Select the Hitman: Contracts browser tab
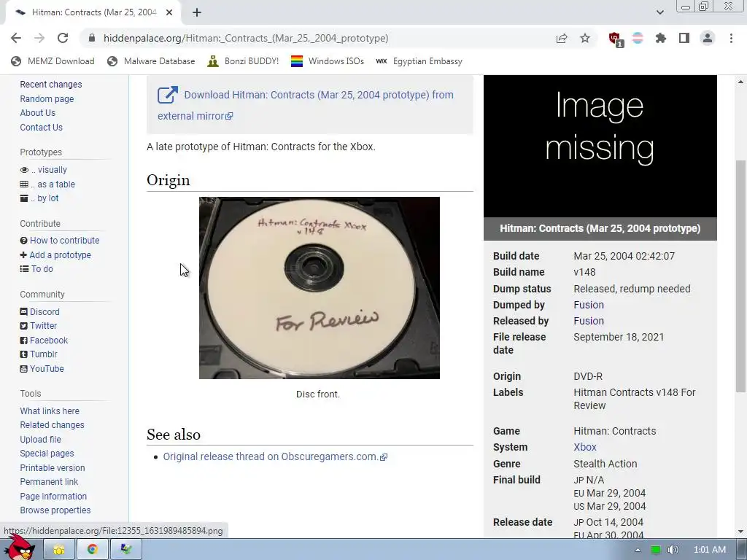Image resolution: width=747 pixels, height=560 pixels. tap(93, 12)
